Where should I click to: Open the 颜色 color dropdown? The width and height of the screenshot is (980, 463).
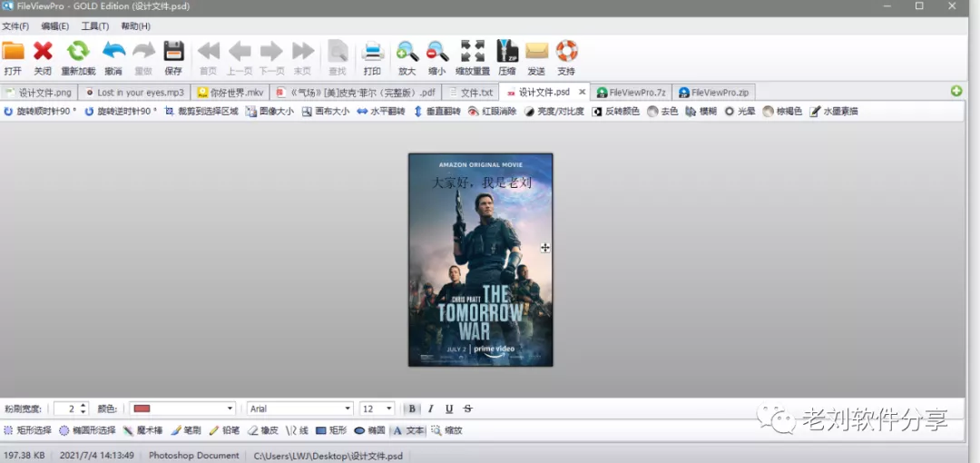tap(182, 409)
